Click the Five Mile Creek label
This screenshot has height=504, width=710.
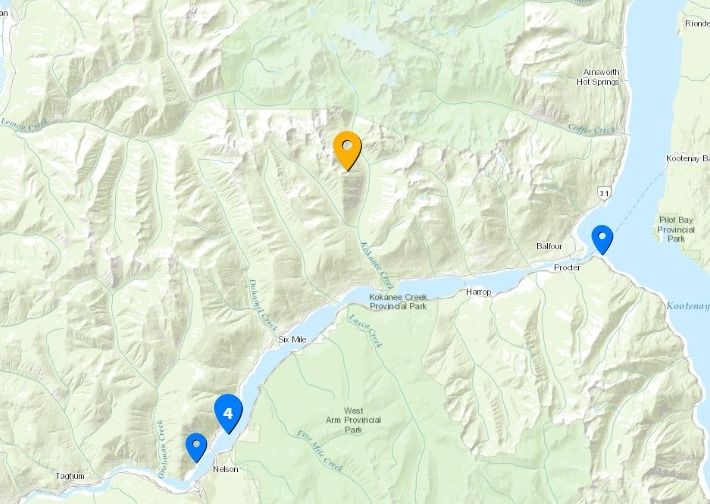[320, 451]
